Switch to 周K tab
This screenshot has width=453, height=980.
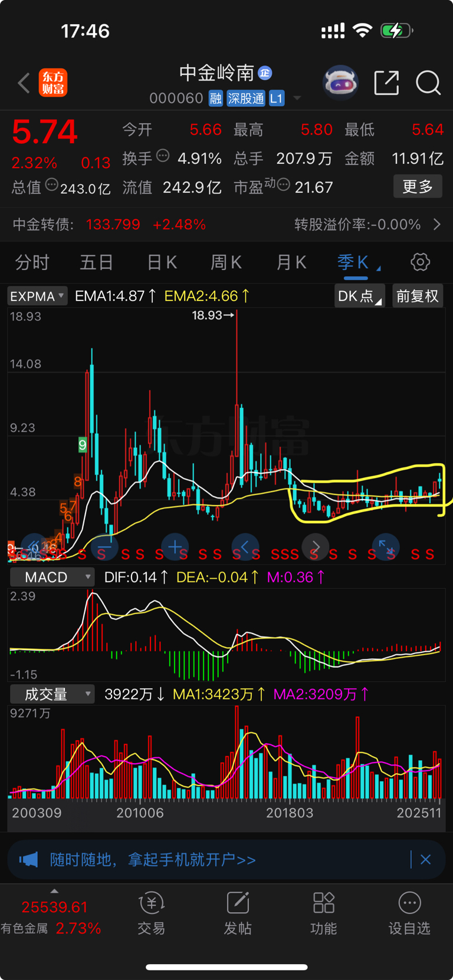pyautogui.click(x=226, y=262)
